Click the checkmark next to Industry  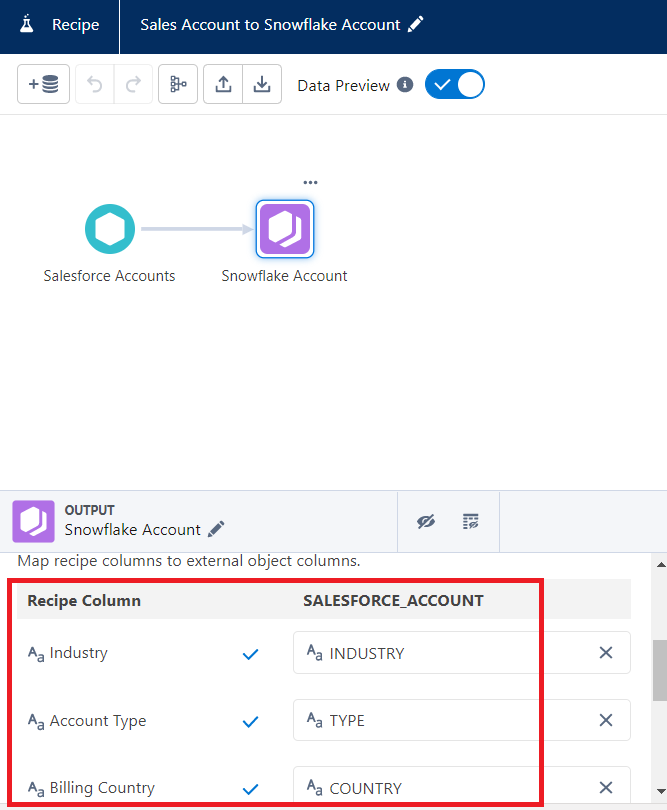[x=251, y=654]
